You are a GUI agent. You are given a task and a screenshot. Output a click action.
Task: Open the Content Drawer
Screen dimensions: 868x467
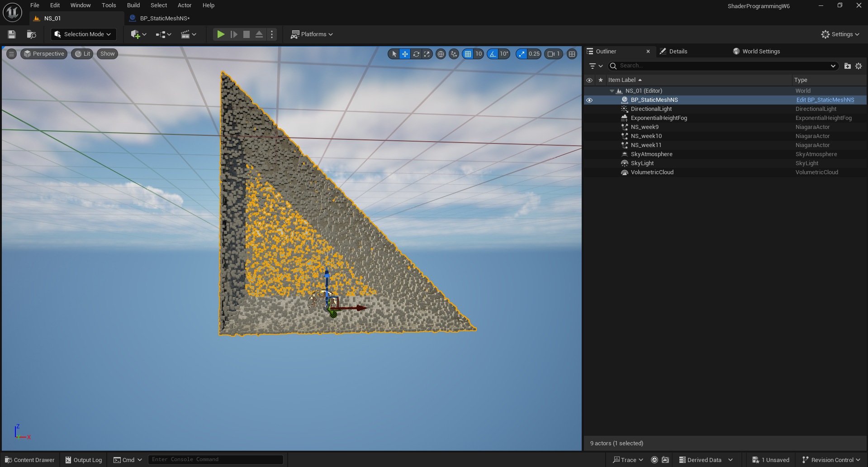coord(30,460)
